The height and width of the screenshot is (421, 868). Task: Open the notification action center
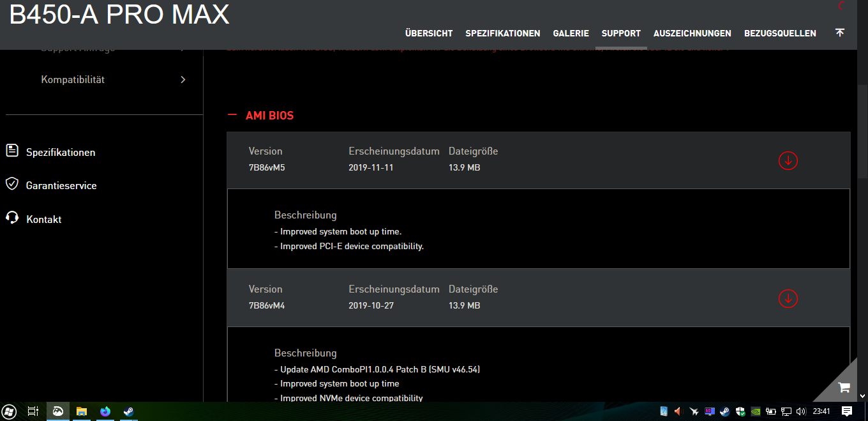pos(847,411)
